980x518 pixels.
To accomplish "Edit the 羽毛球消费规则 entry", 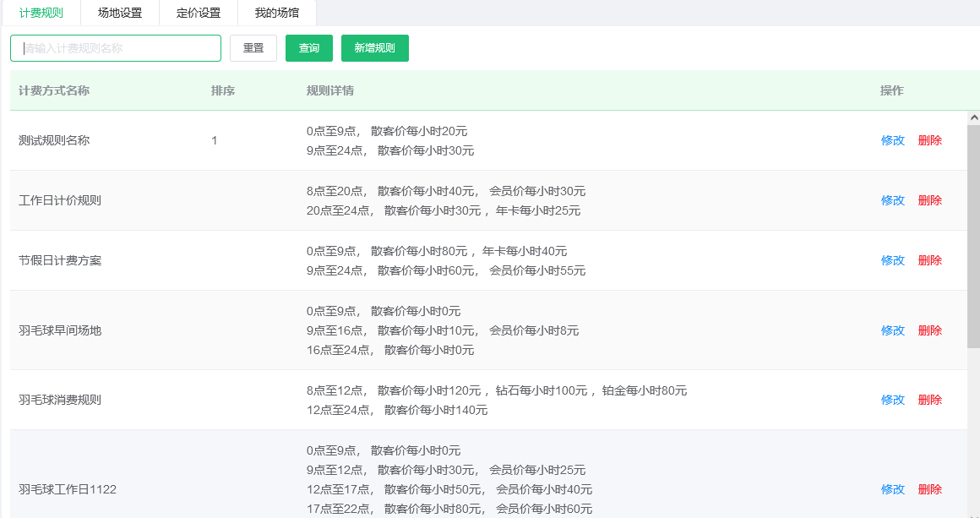I will click(892, 400).
